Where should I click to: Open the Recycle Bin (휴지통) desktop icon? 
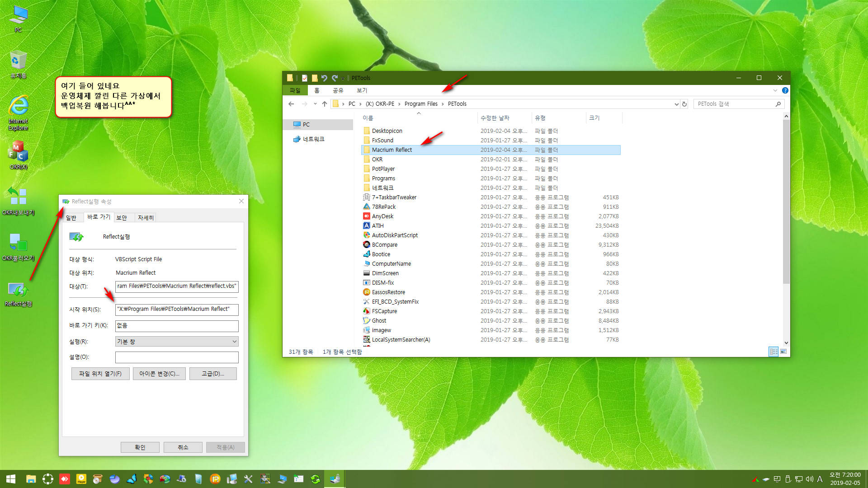(x=18, y=65)
